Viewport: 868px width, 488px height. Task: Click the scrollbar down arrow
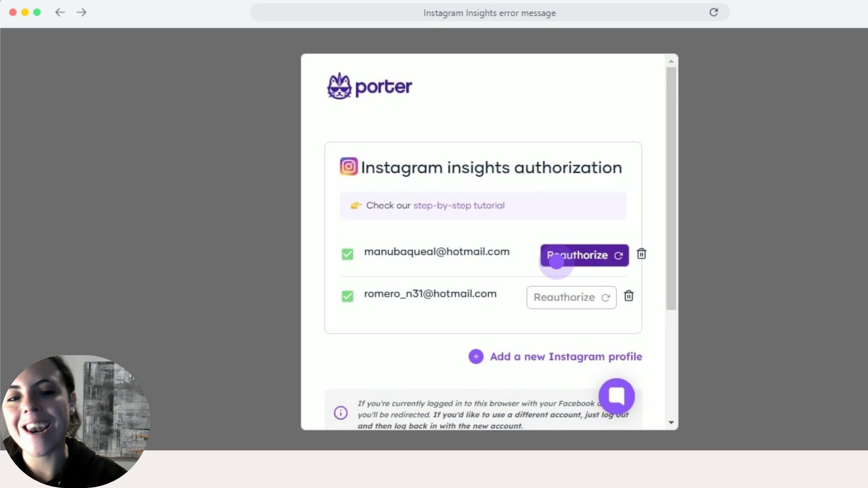pos(671,422)
